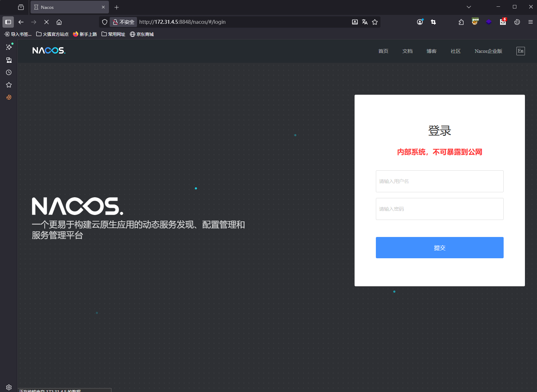Toggle the browser sidebar panel button
The image size is (537, 392).
tap(8, 22)
